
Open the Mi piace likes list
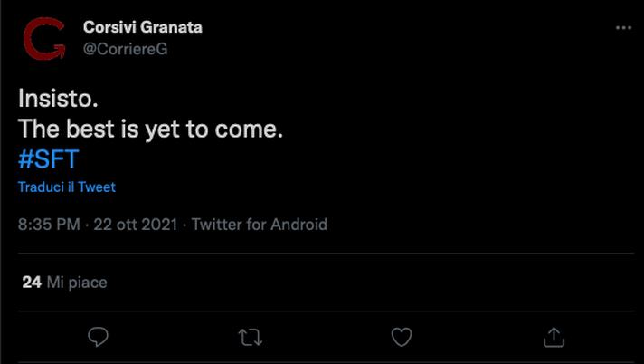pyautogui.click(x=76, y=283)
